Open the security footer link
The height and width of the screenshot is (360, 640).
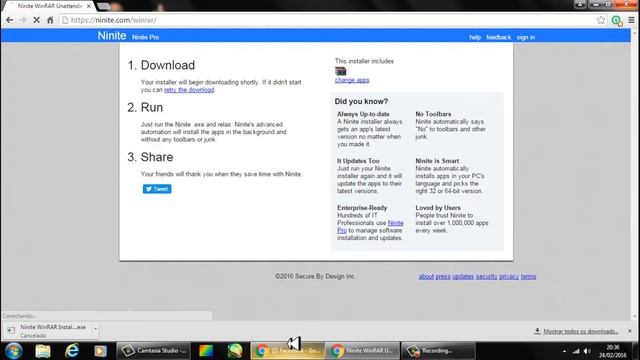(487, 276)
